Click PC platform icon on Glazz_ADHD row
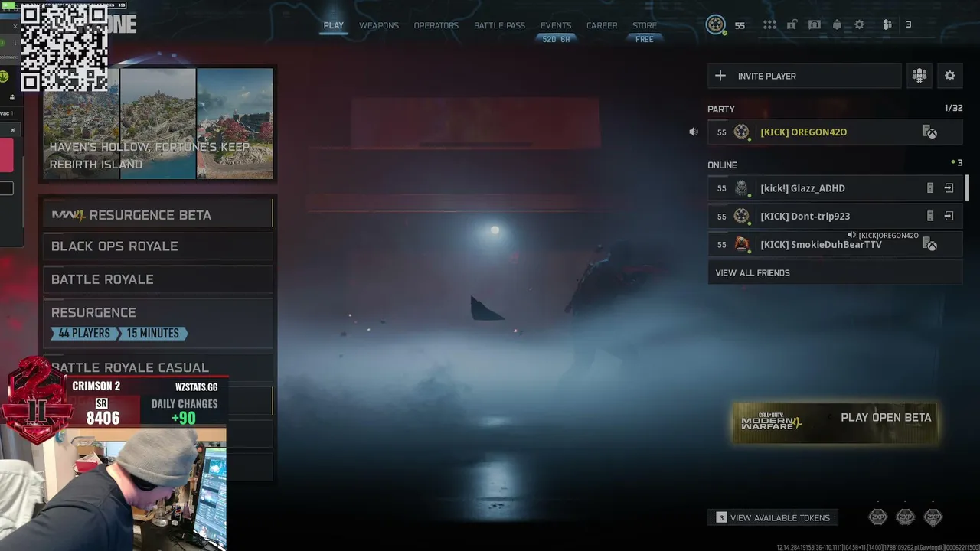The image size is (980, 551). [930, 188]
